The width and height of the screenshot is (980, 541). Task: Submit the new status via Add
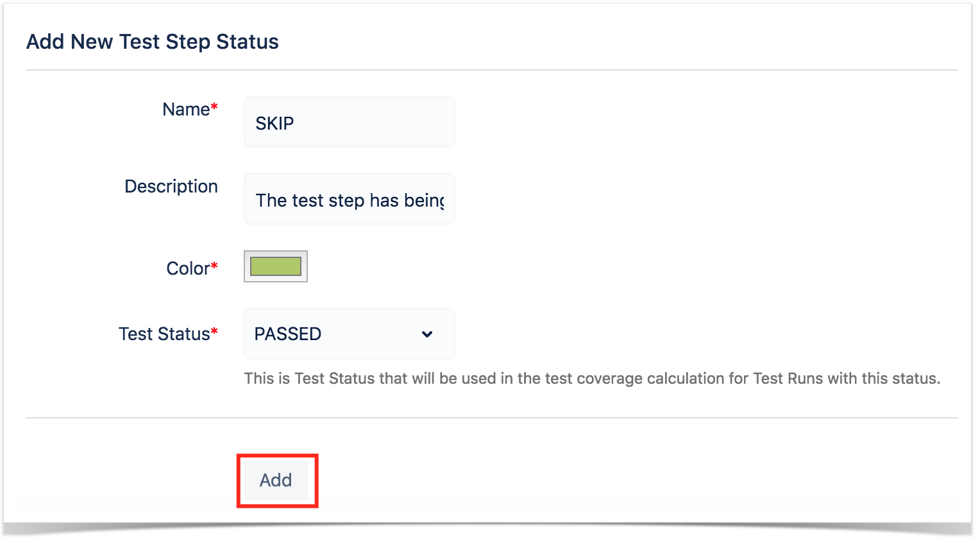pyautogui.click(x=276, y=480)
